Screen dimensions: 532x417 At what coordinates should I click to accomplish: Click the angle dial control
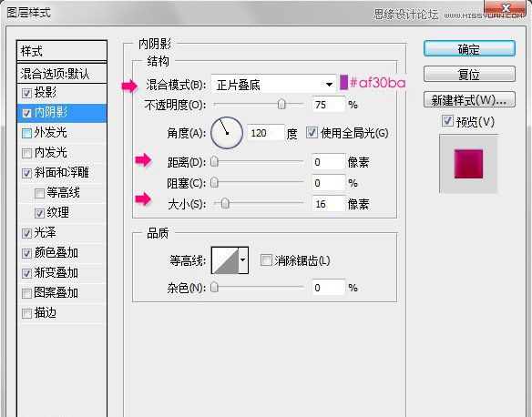coord(227,133)
